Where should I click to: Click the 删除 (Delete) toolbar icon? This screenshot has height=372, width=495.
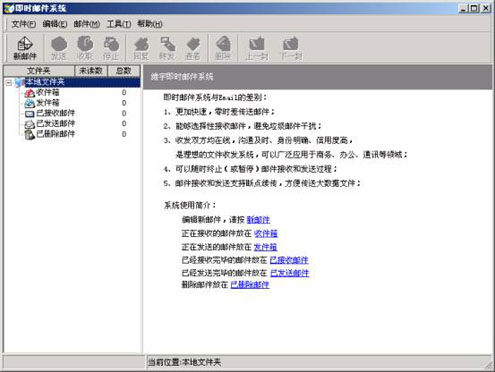coord(223,48)
